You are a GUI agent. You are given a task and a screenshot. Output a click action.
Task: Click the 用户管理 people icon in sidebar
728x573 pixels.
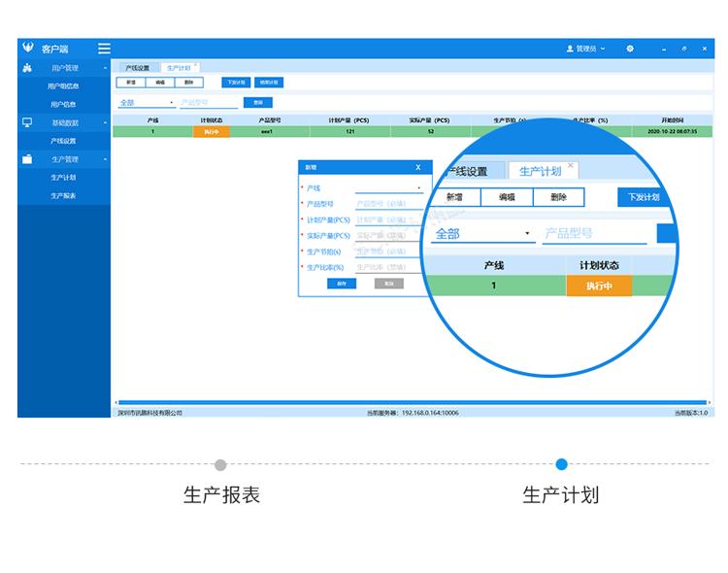coord(27,68)
